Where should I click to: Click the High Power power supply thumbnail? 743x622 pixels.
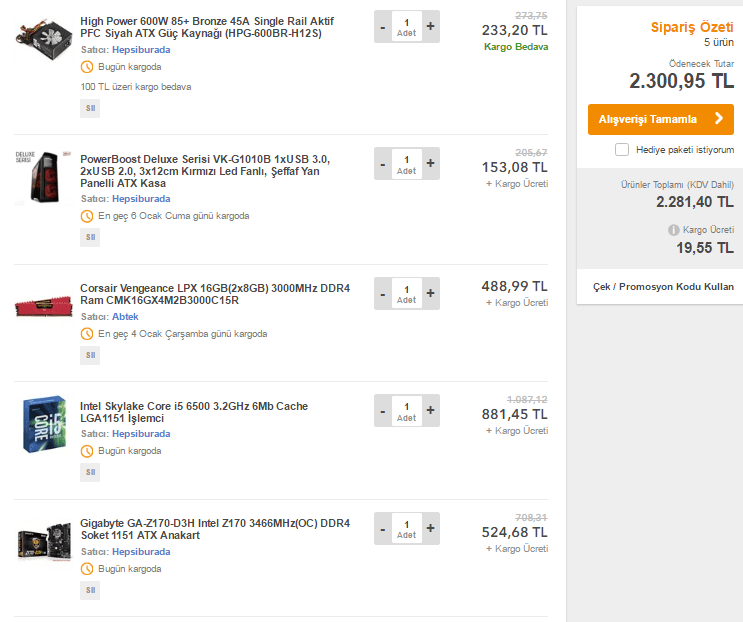[42, 35]
